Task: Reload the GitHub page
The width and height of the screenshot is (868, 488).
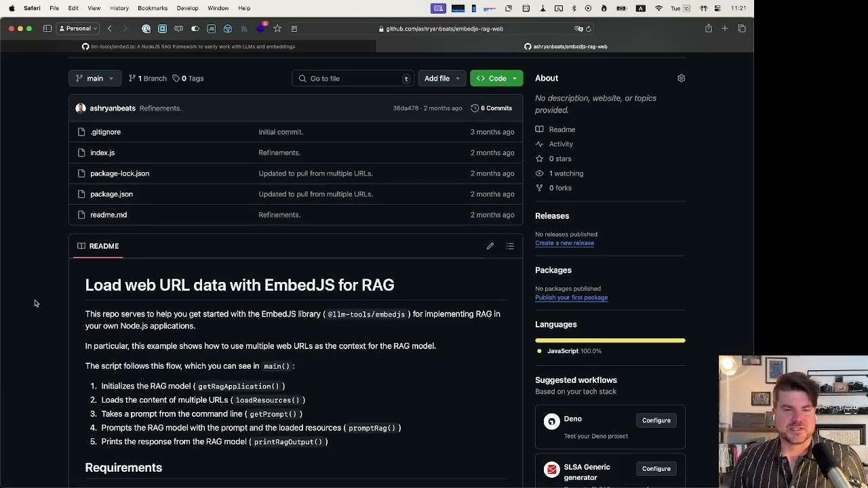Action: (x=589, y=28)
